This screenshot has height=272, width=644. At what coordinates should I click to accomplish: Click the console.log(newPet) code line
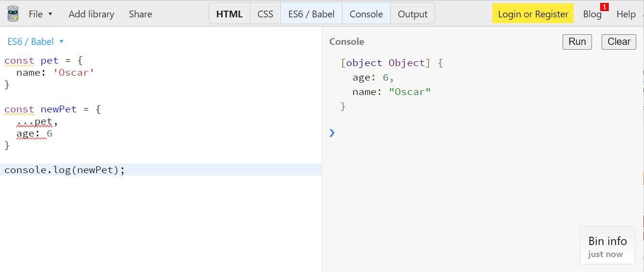(x=65, y=170)
